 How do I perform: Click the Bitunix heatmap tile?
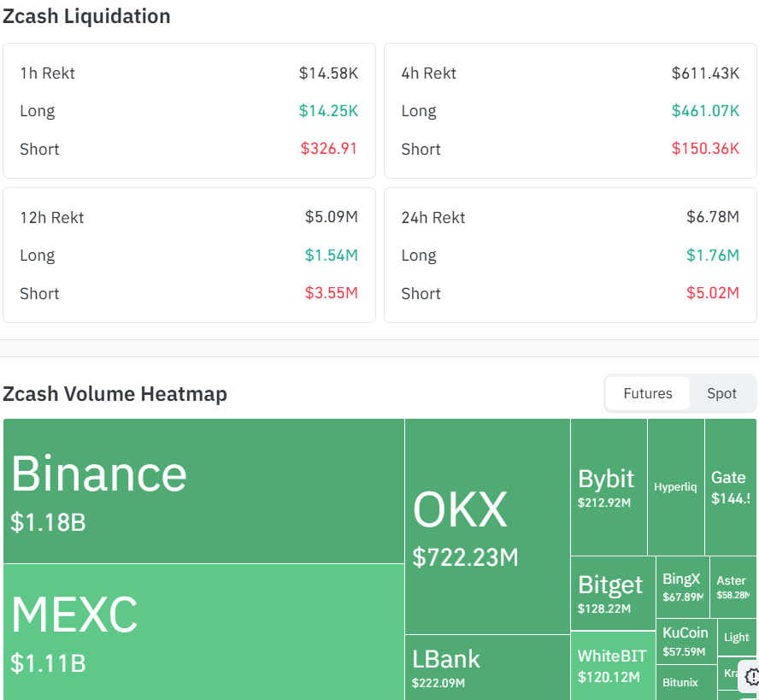coord(686,683)
